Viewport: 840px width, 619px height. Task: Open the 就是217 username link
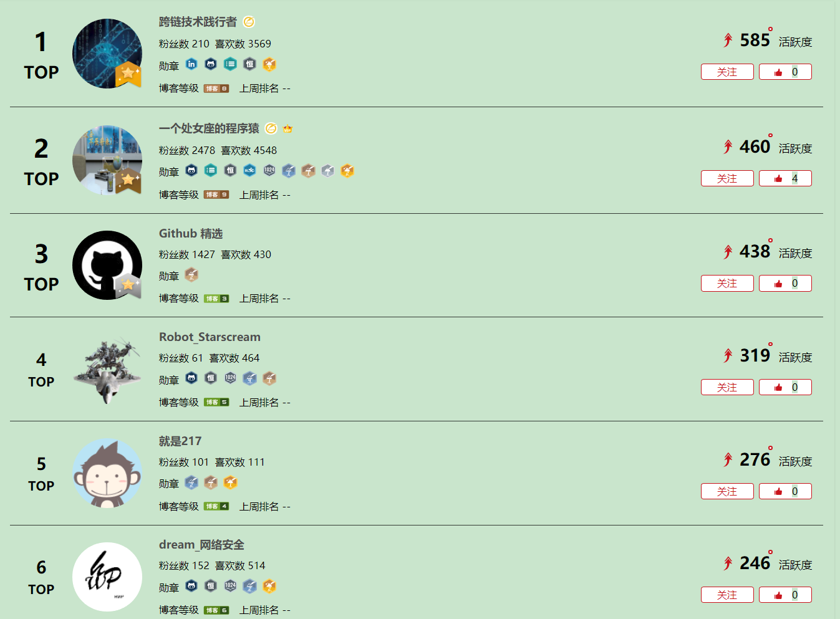(180, 441)
